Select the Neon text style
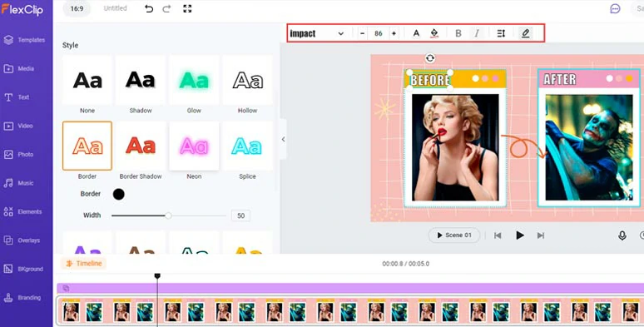 coord(194,146)
